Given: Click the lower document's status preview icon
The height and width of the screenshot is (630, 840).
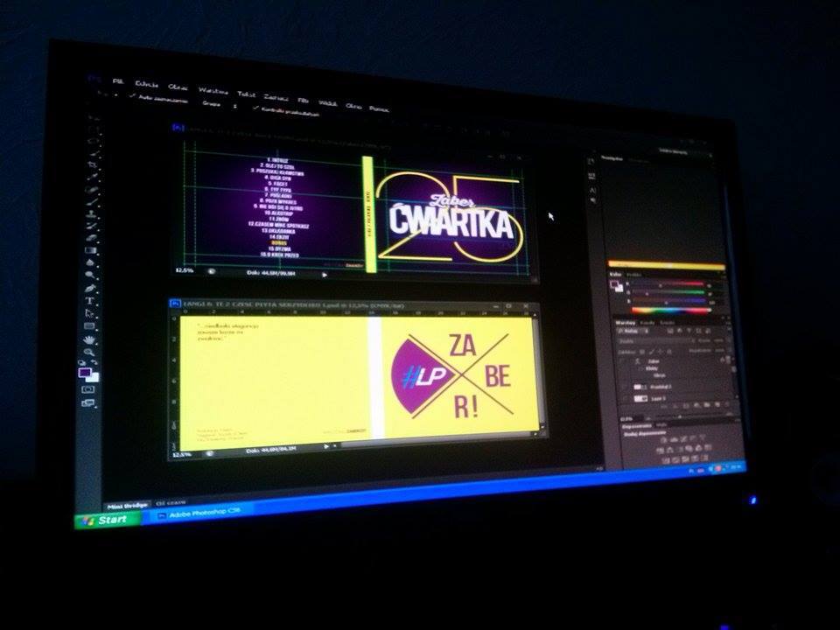Looking at the screenshot, I should tap(209, 453).
